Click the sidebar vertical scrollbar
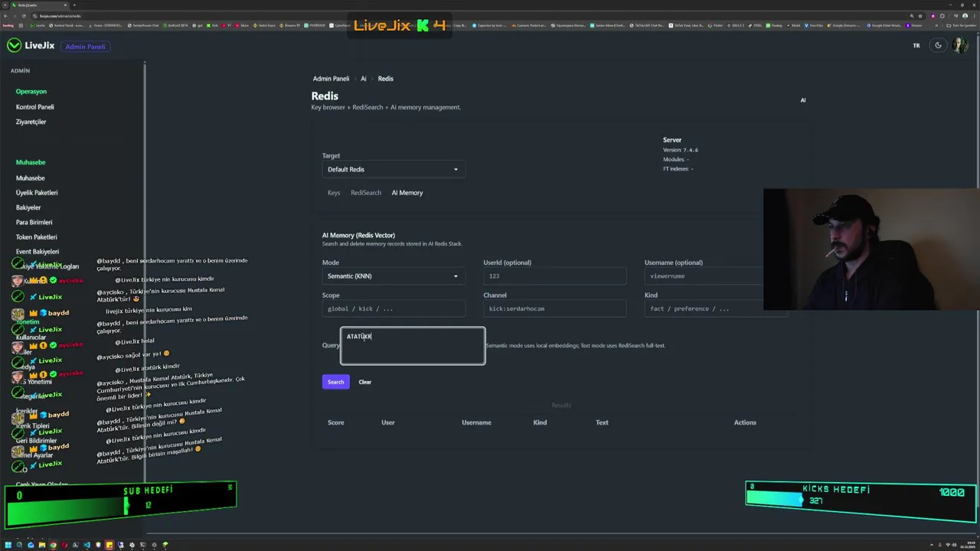 point(145,274)
